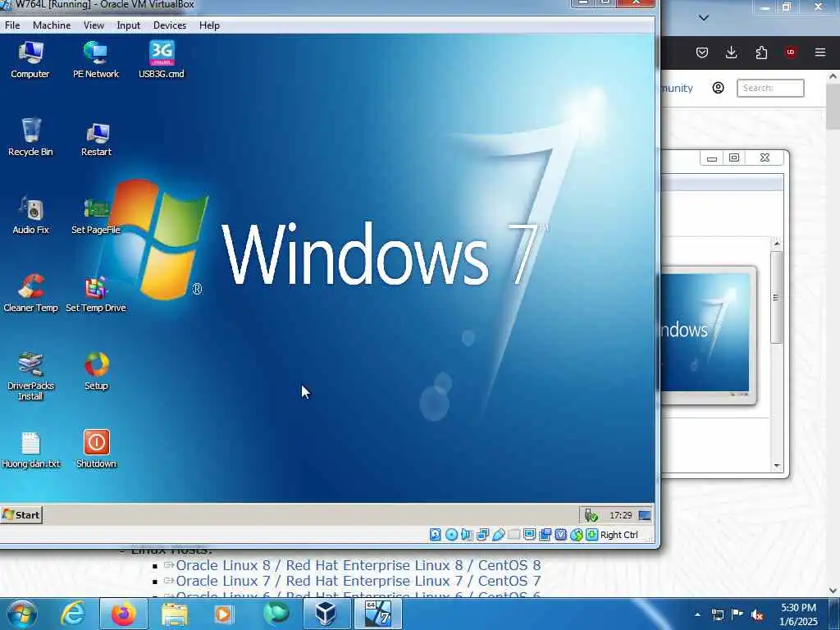Click the VirtualBox audio status icon
The height and width of the screenshot is (630, 840).
(x=467, y=535)
